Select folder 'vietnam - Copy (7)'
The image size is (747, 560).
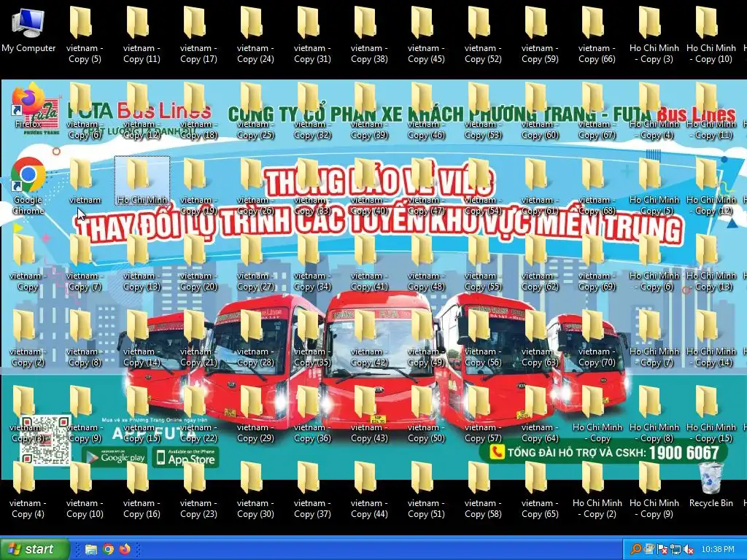pos(85,262)
